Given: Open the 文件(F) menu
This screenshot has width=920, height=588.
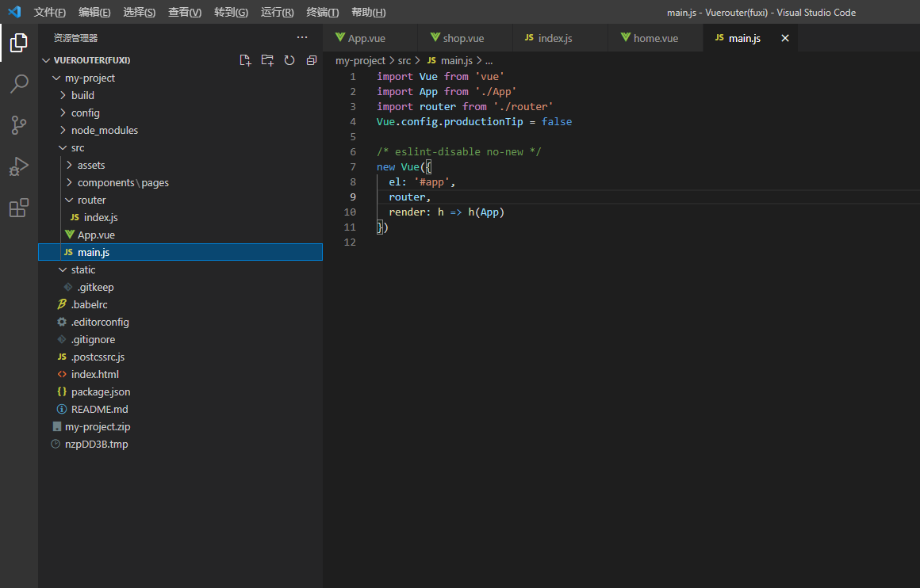Looking at the screenshot, I should click(50, 13).
